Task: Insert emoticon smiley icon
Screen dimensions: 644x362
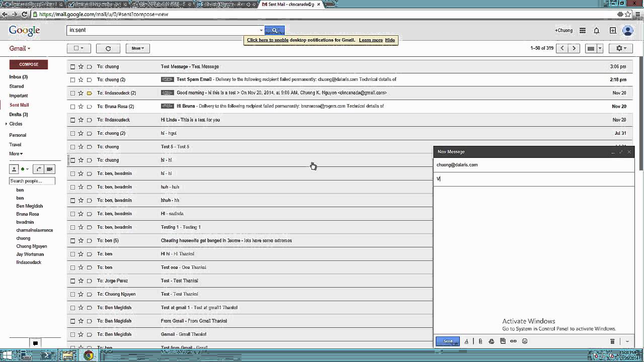Action: (x=525, y=341)
